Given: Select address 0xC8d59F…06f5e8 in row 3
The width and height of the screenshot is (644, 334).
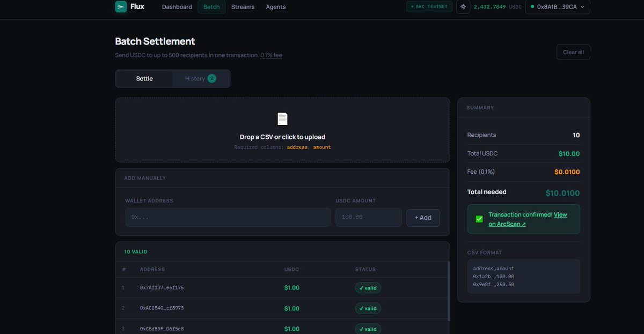Looking at the screenshot, I should coord(162,329).
